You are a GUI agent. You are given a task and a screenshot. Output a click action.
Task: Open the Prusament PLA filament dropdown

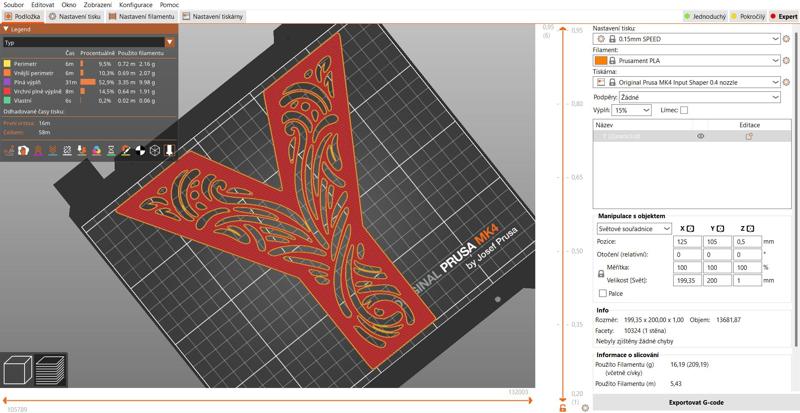(687, 60)
